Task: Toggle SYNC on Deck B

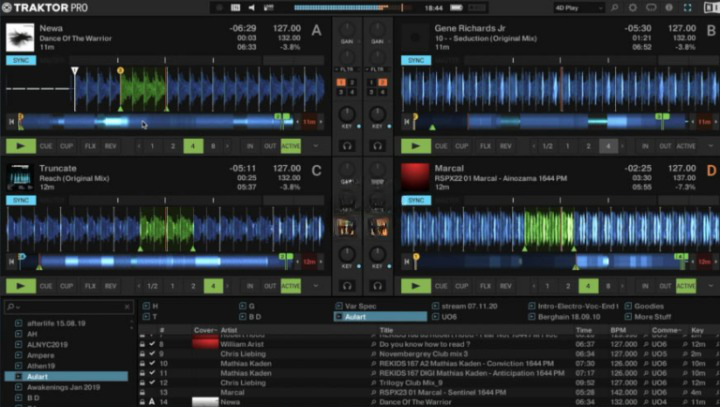Action: pos(416,60)
